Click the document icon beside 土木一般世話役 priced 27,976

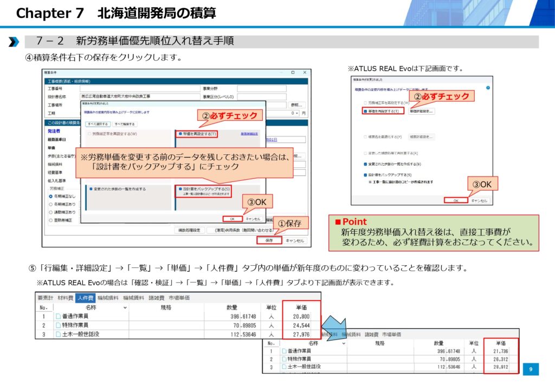tap(58, 335)
